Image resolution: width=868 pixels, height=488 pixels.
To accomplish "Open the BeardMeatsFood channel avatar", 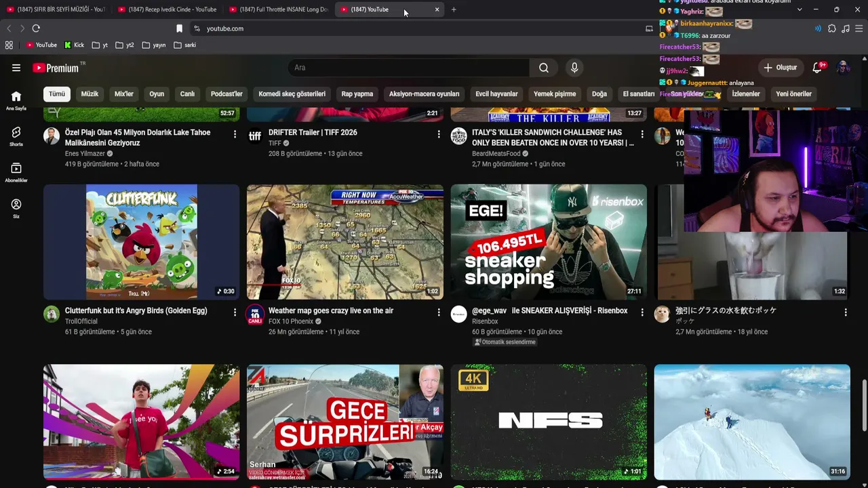I will (459, 136).
